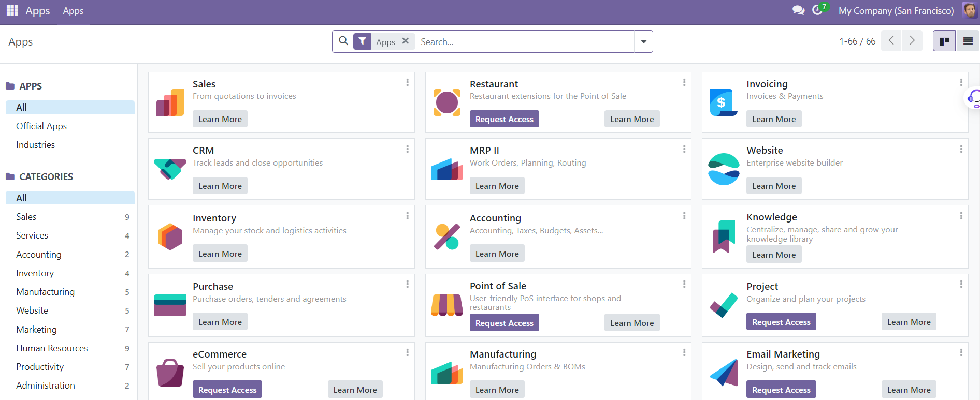This screenshot has height=400, width=980.
Task: Go to previous page of apps
Action: pyautogui.click(x=891, y=41)
